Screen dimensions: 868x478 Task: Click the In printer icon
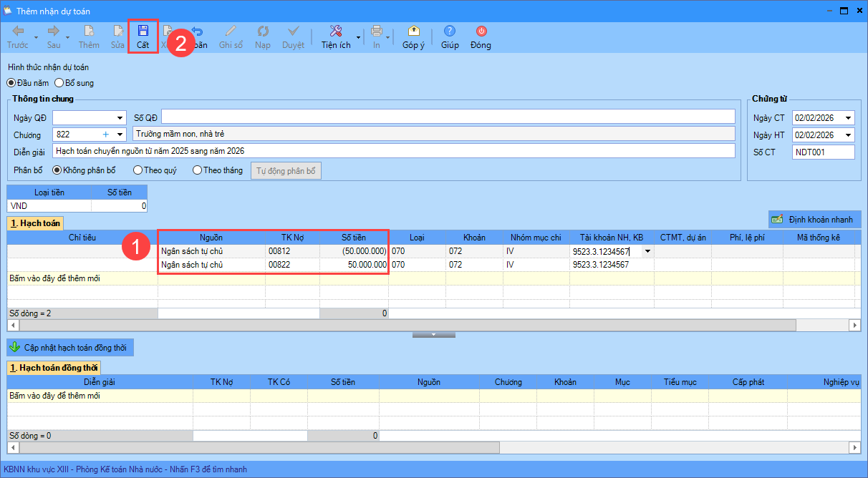376,31
